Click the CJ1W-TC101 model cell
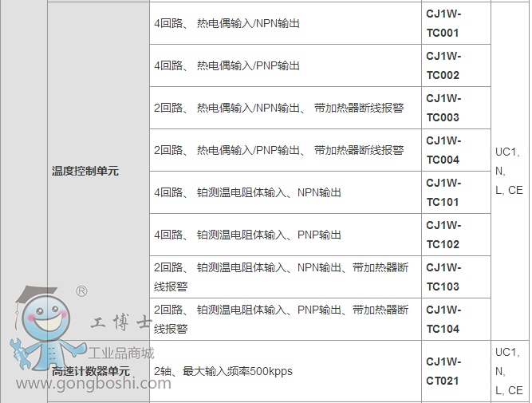Viewport: 532px width, 403px height. coord(443,192)
